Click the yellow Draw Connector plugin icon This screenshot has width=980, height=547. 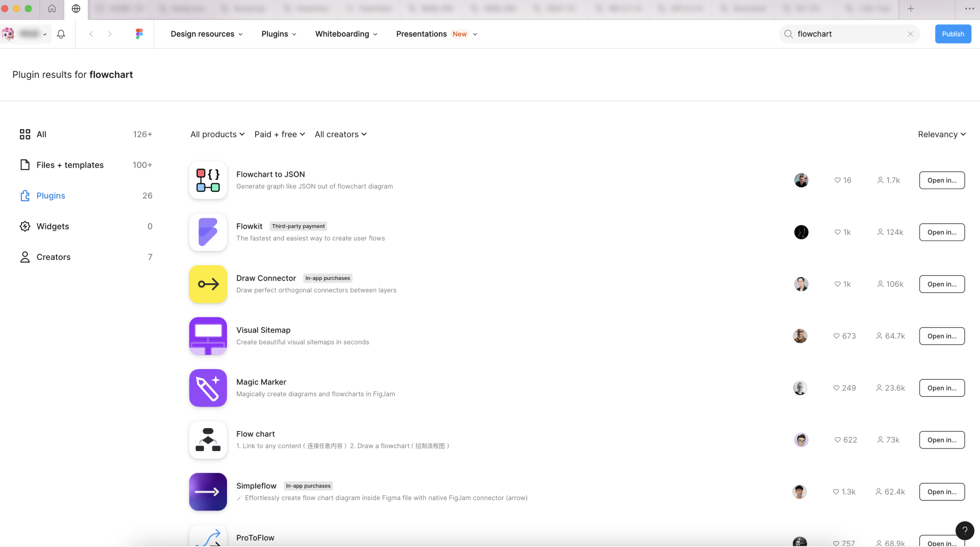[x=208, y=284]
